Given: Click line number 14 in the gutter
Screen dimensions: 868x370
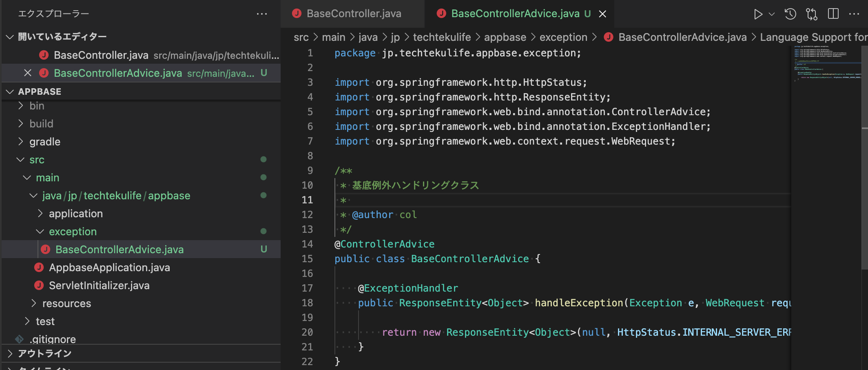Looking at the screenshot, I should [307, 244].
